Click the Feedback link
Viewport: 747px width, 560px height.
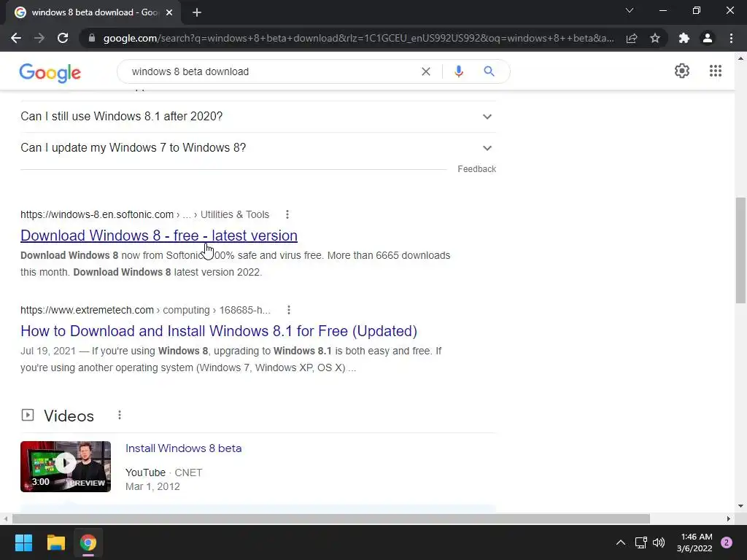tap(476, 169)
